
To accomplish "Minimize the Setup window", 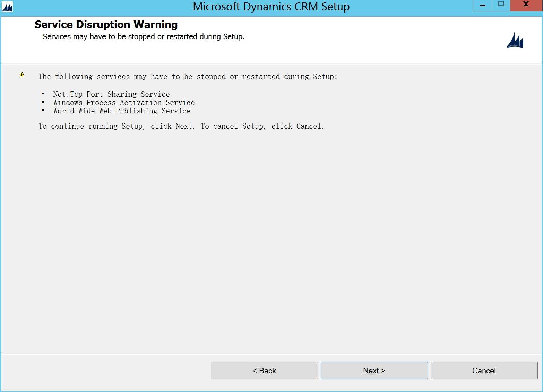I will pos(482,5).
